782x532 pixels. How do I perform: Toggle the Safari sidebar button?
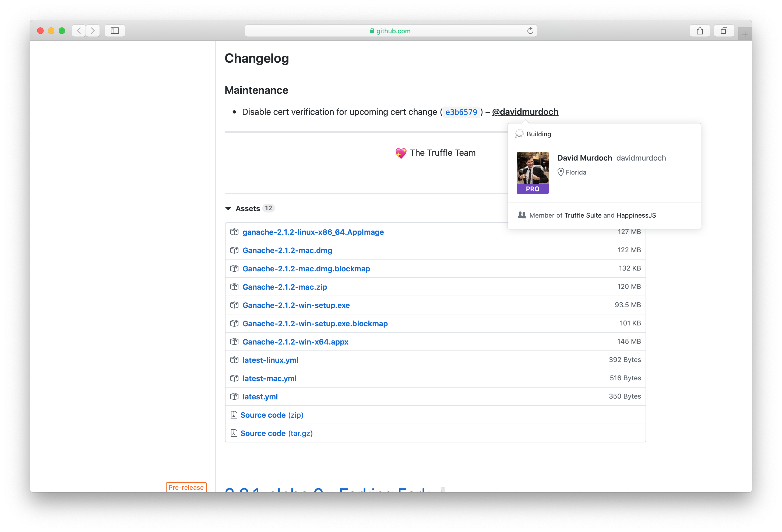point(115,31)
